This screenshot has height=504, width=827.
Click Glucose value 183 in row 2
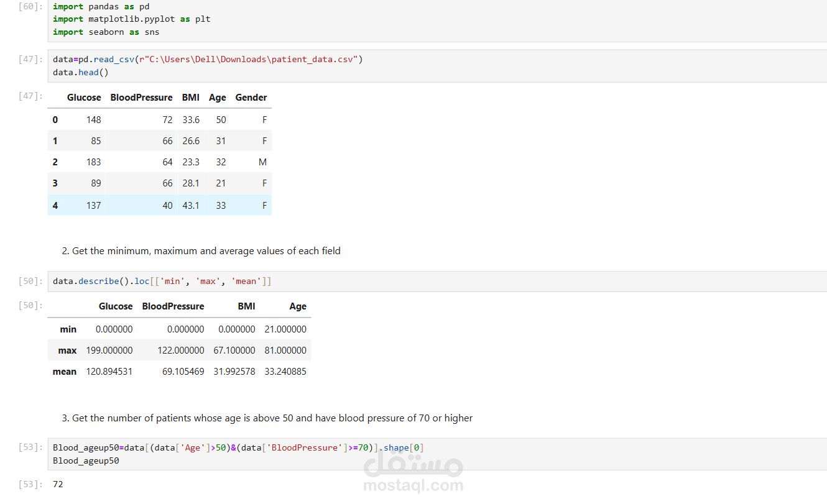pyautogui.click(x=93, y=162)
